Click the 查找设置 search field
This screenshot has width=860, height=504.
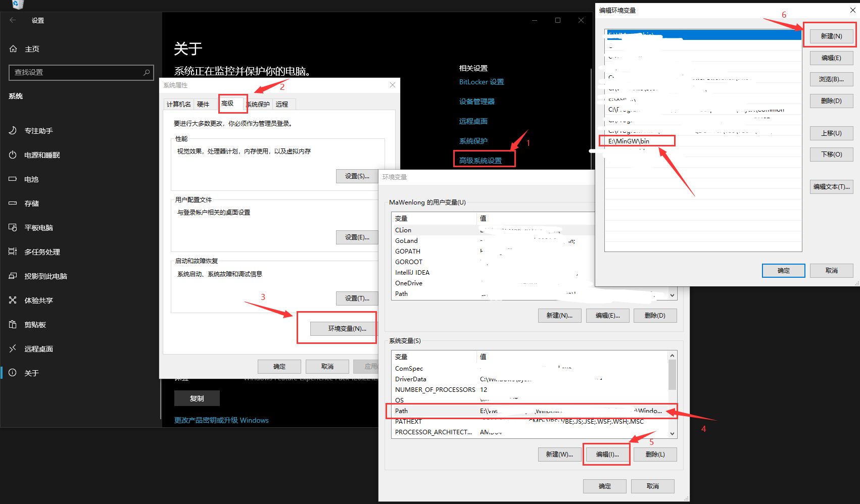click(x=81, y=72)
